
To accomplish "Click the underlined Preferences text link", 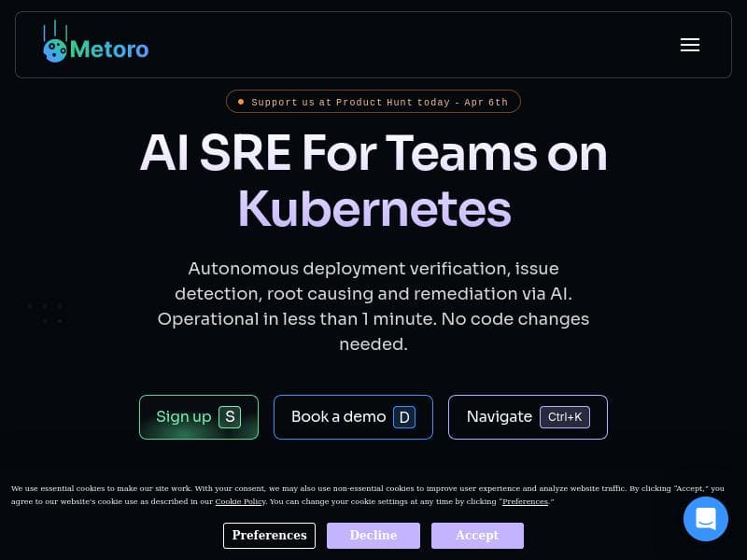I will (525, 501).
